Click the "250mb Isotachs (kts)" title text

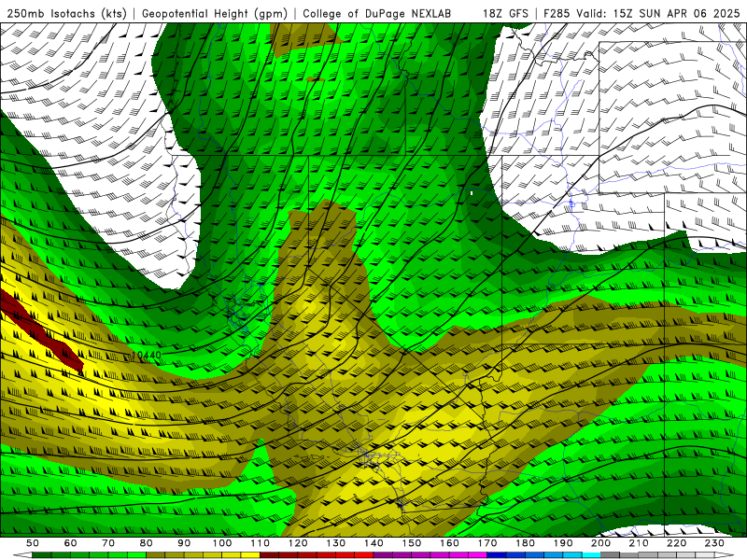pos(66,14)
